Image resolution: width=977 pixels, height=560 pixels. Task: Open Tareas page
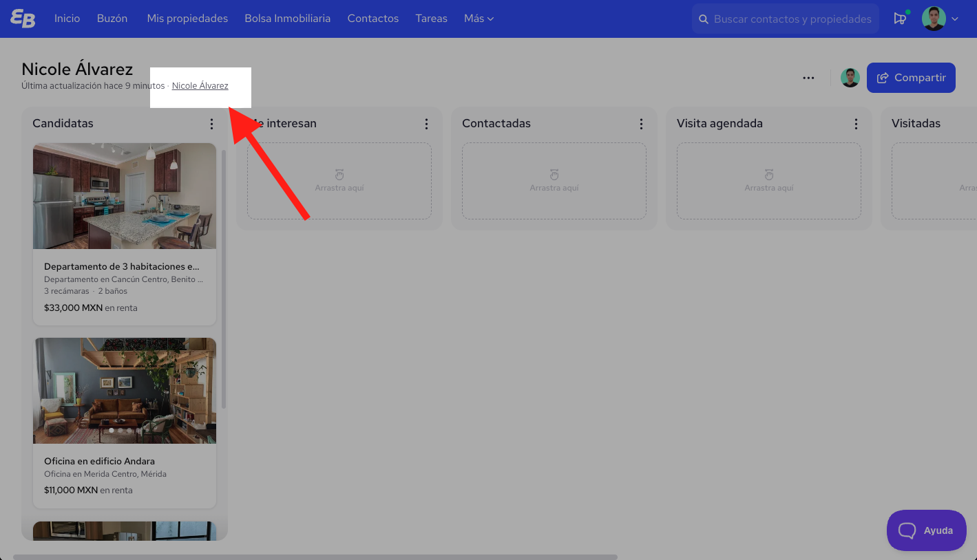[432, 19]
